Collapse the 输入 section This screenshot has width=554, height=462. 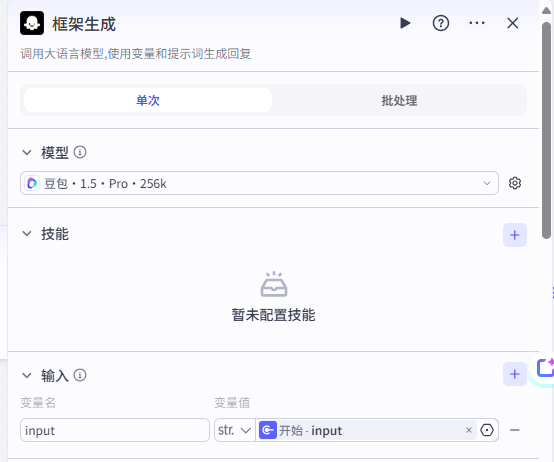(27, 375)
